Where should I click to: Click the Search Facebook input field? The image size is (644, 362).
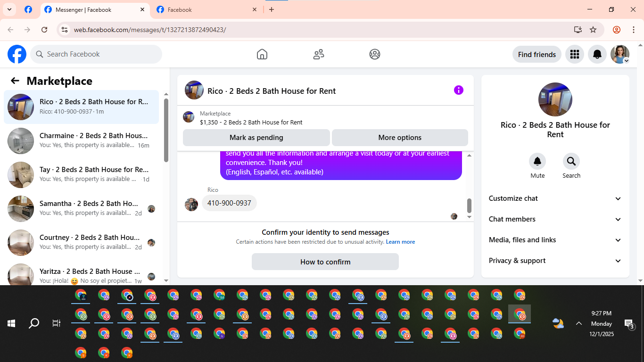[96, 54]
